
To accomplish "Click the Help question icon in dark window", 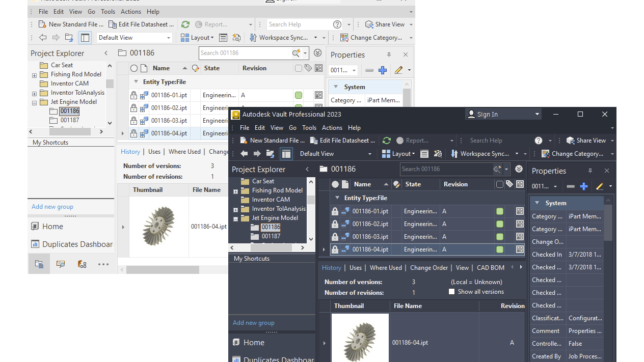I will point(539,141).
